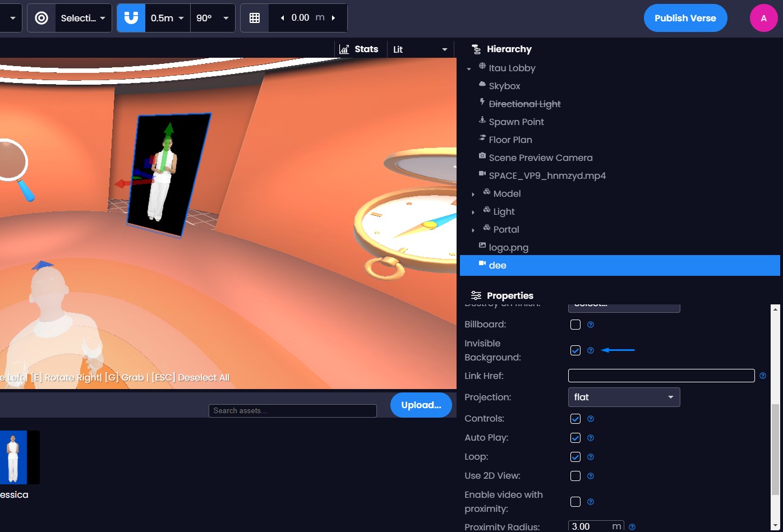Image resolution: width=783 pixels, height=532 pixels.
Task: Uncheck the Auto Play checkbox
Action: point(575,438)
